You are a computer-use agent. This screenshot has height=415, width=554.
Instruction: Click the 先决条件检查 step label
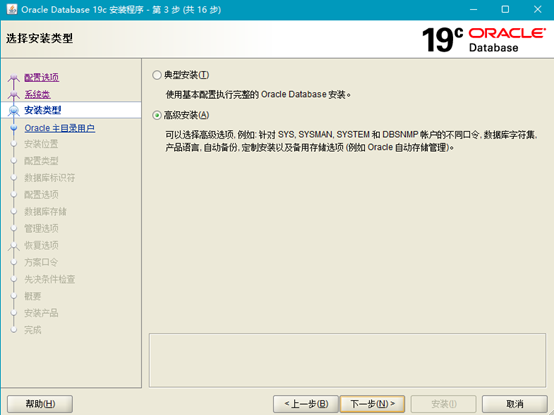tap(49, 279)
